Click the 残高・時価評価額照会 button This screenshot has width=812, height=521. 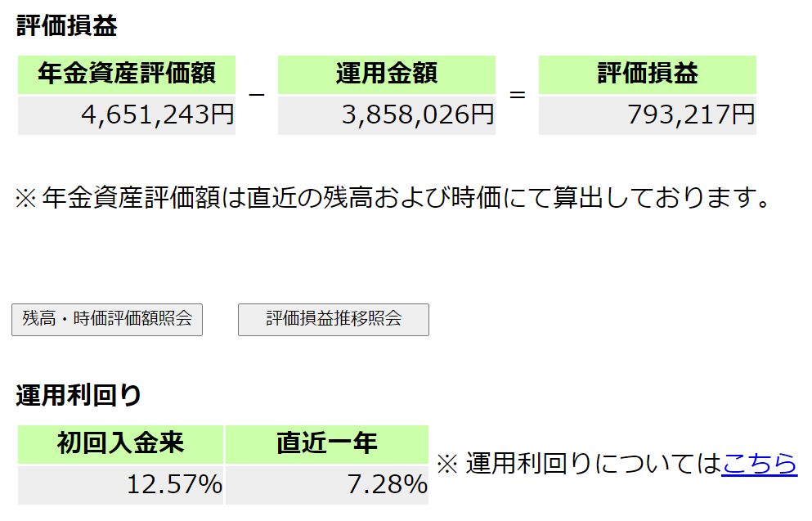tap(107, 319)
